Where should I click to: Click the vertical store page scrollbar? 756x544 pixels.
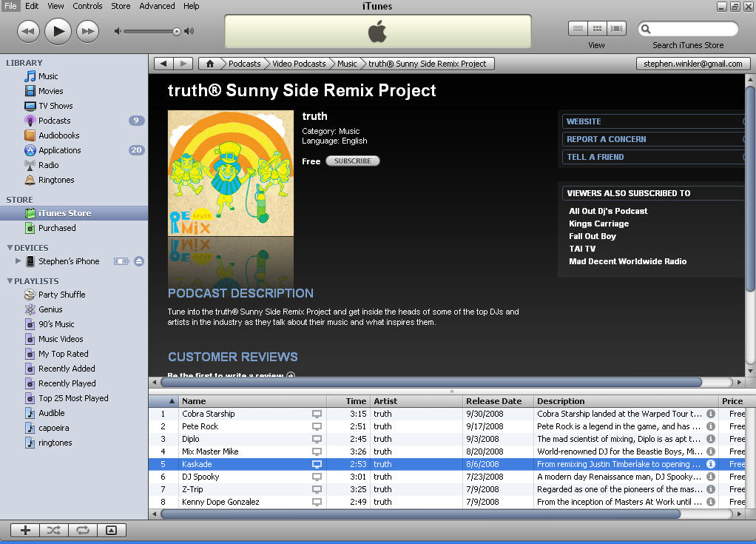[x=750, y=189]
